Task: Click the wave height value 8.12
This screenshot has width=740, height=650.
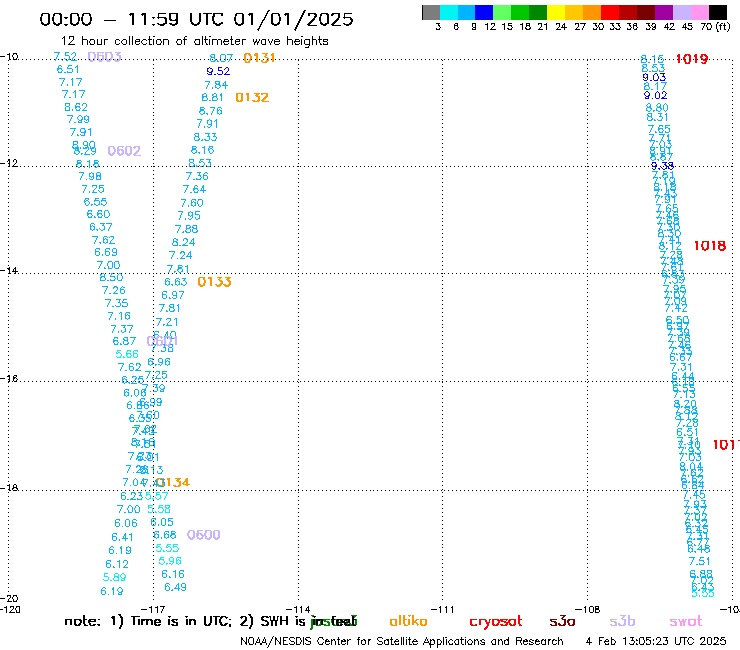Action: pyautogui.click(x=670, y=245)
